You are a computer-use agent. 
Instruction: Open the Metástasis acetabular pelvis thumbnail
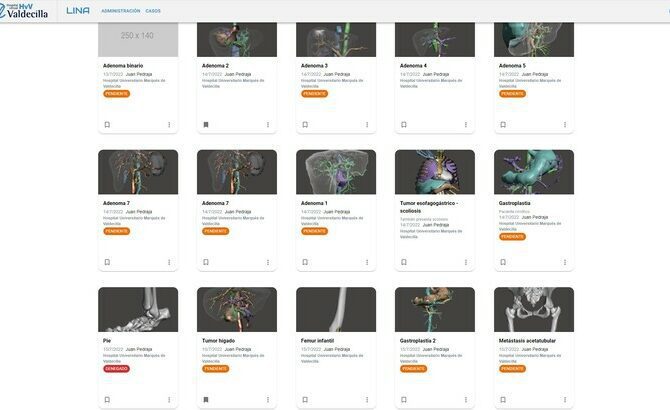pos(534,310)
